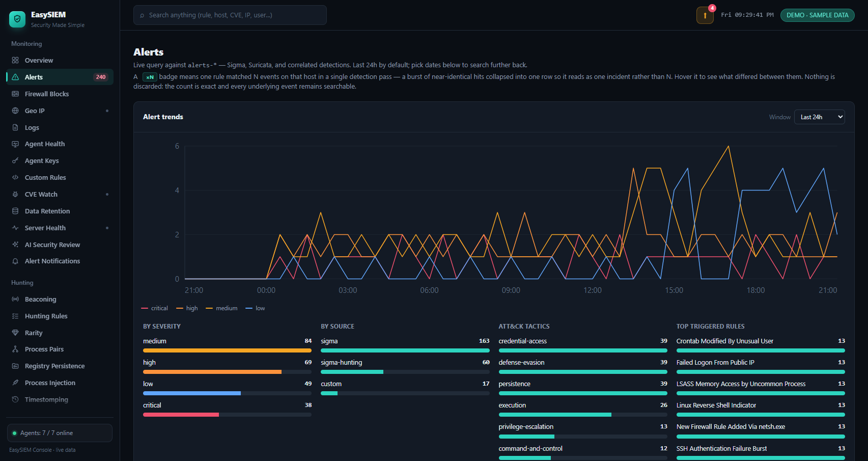The width and height of the screenshot is (868, 461).
Task: Click the Hunting Rules list icon
Action: click(15, 316)
